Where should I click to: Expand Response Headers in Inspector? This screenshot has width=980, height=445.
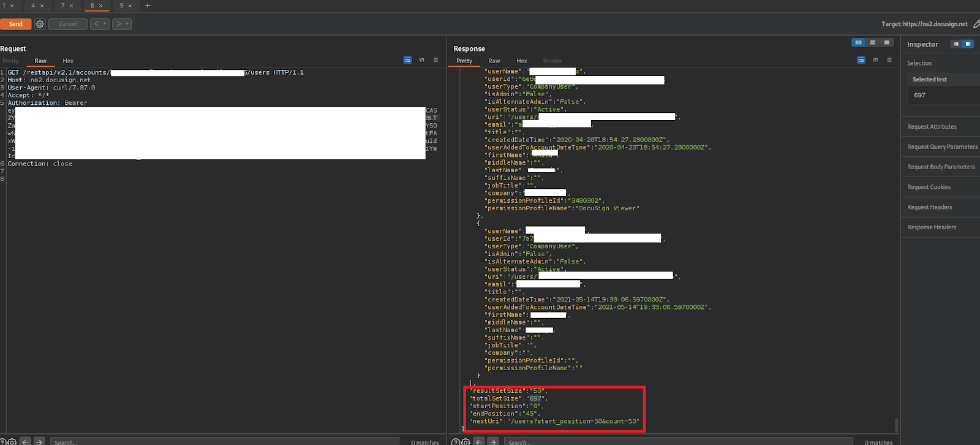pyautogui.click(x=940, y=227)
